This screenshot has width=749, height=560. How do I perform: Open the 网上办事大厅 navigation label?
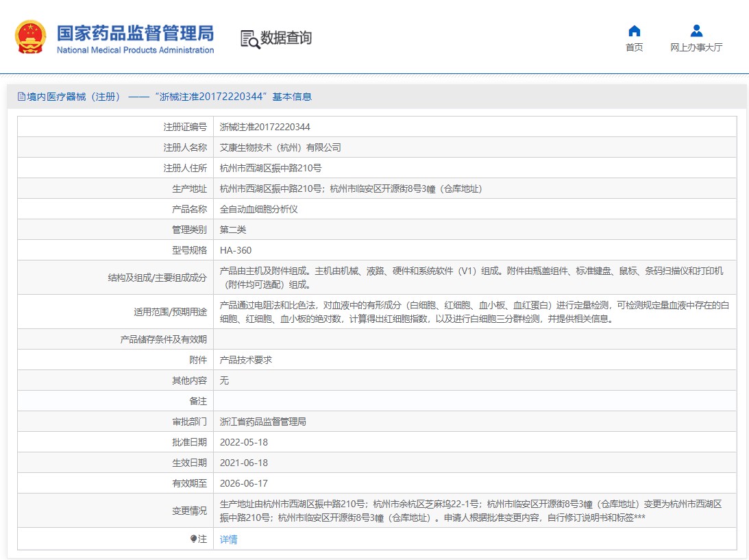(x=696, y=47)
